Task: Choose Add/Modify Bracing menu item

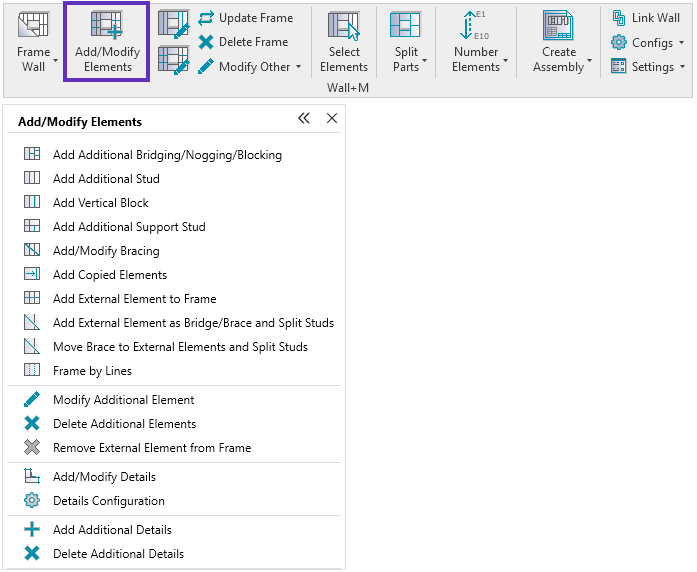Action: click(x=106, y=251)
